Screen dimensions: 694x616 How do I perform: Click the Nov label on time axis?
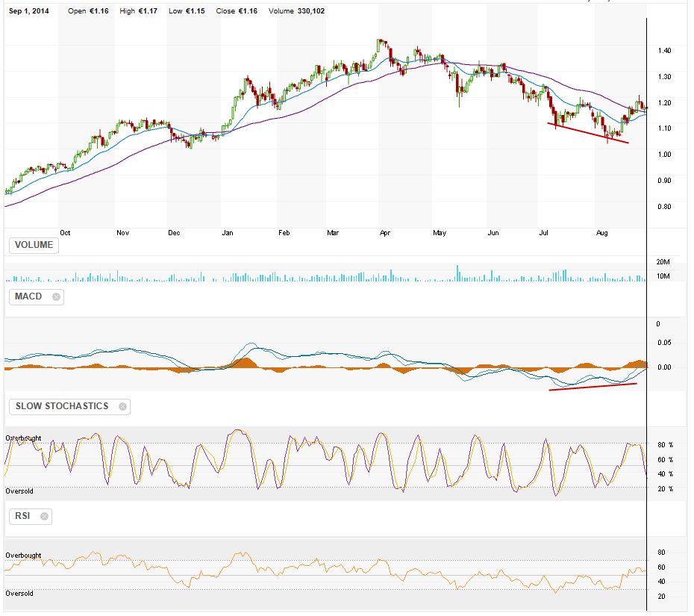coord(122,233)
